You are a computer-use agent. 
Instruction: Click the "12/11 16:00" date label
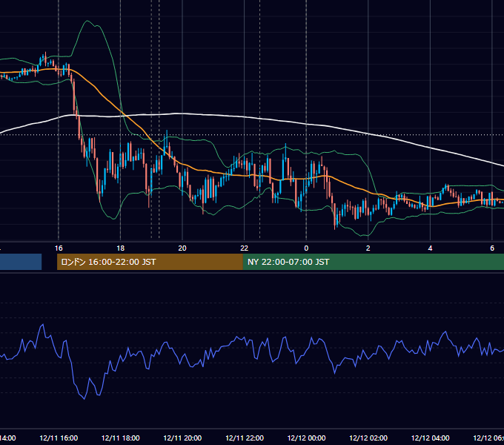pyautogui.click(x=59, y=438)
